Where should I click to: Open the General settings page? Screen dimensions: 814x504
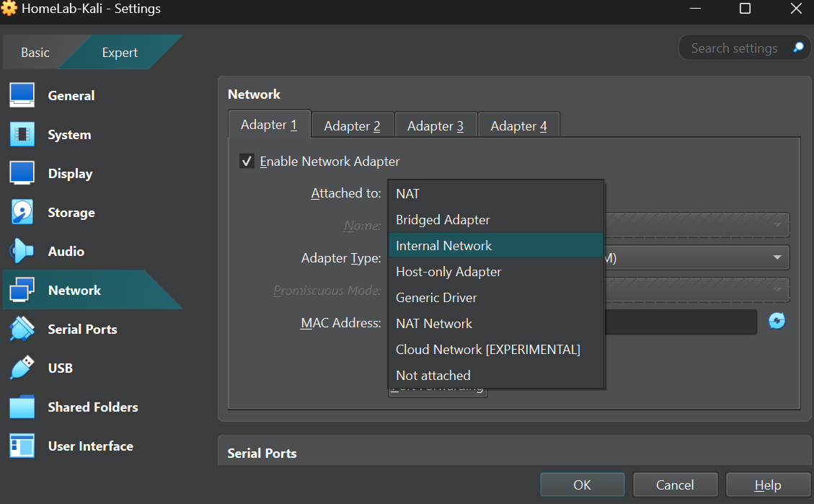coord(71,95)
